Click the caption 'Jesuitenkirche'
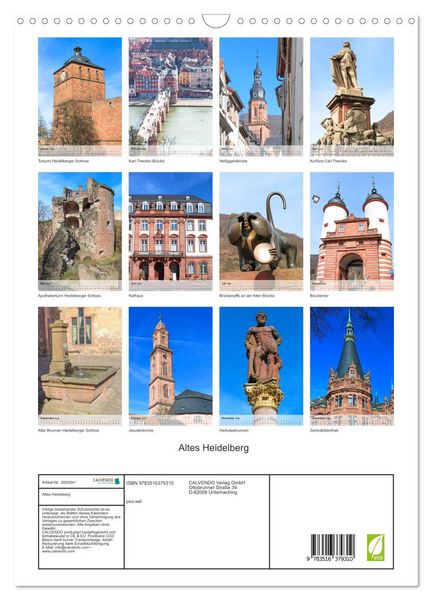The height and width of the screenshot is (600, 432). pyautogui.click(x=141, y=430)
